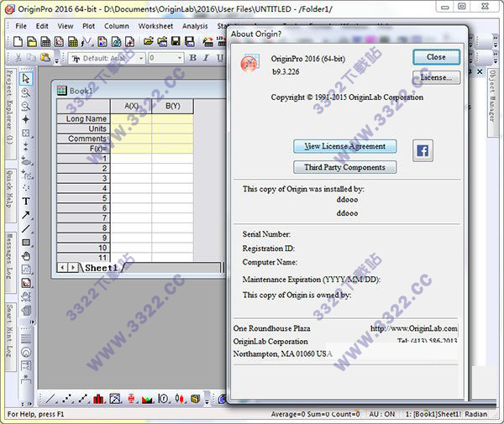Click the Line plot icon
Screen dimensions: 504x424
pos(50,399)
